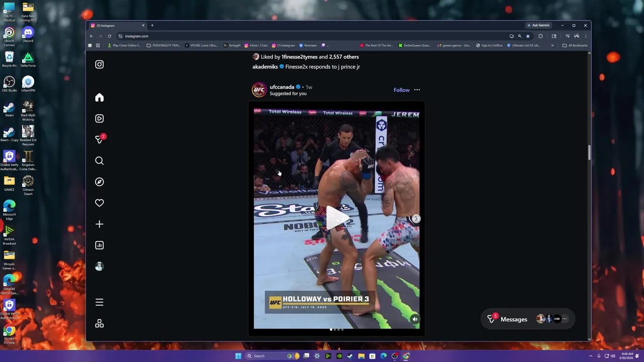The image size is (644, 362).
Task: Show hidden system tray icons
Action: click(x=591, y=356)
